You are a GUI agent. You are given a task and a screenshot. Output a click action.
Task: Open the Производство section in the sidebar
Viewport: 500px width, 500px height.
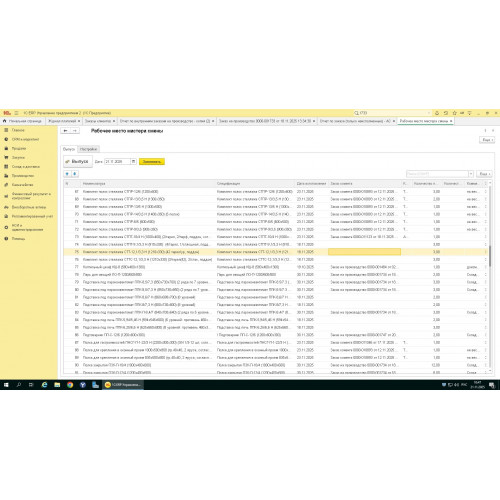23,176
